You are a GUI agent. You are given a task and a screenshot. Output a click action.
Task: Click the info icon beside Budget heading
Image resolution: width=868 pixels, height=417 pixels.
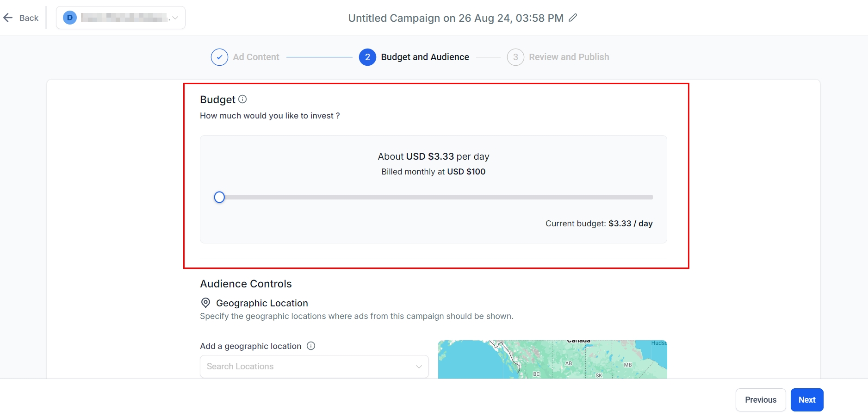[x=242, y=99]
